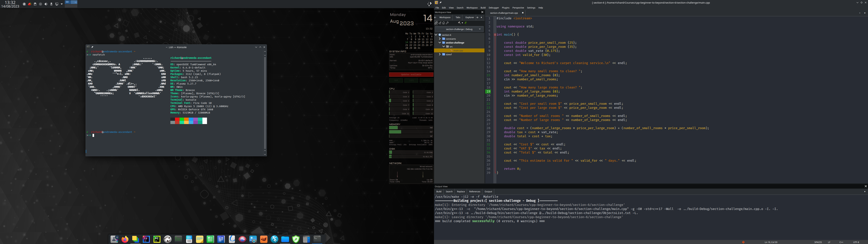The height and width of the screenshot is (244, 868).
Task: Open the Debugger menu
Action: 494,8
